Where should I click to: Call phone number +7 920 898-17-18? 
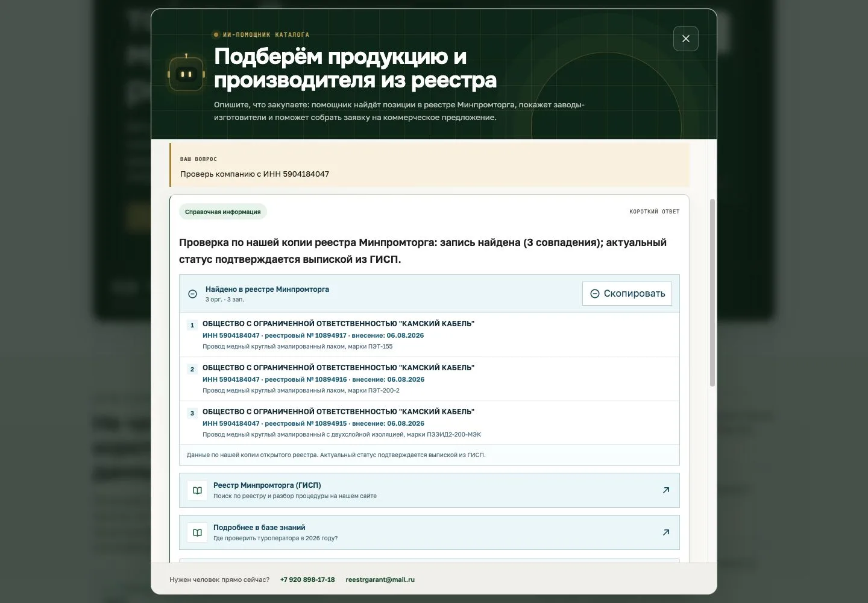pyautogui.click(x=307, y=579)
